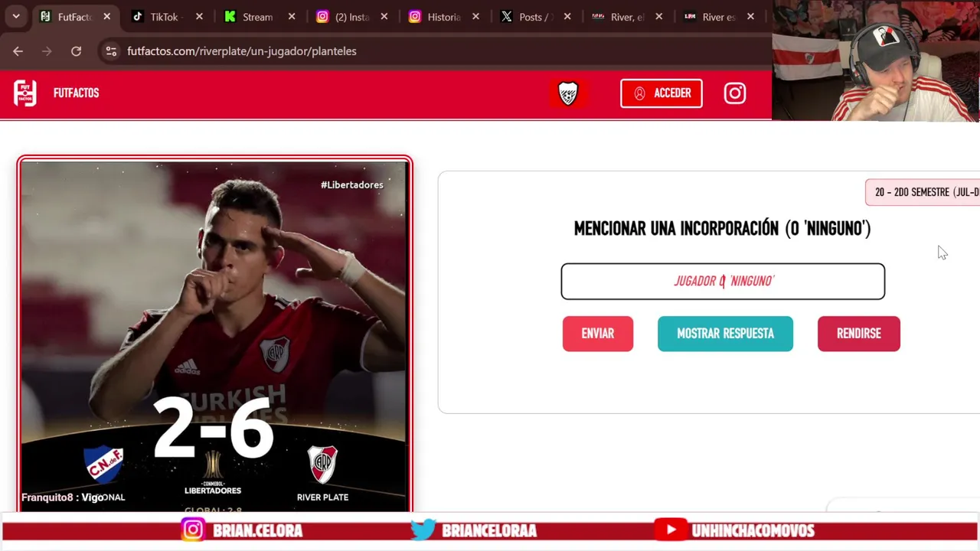Click the Nacional club crest on image

(104, 465)
